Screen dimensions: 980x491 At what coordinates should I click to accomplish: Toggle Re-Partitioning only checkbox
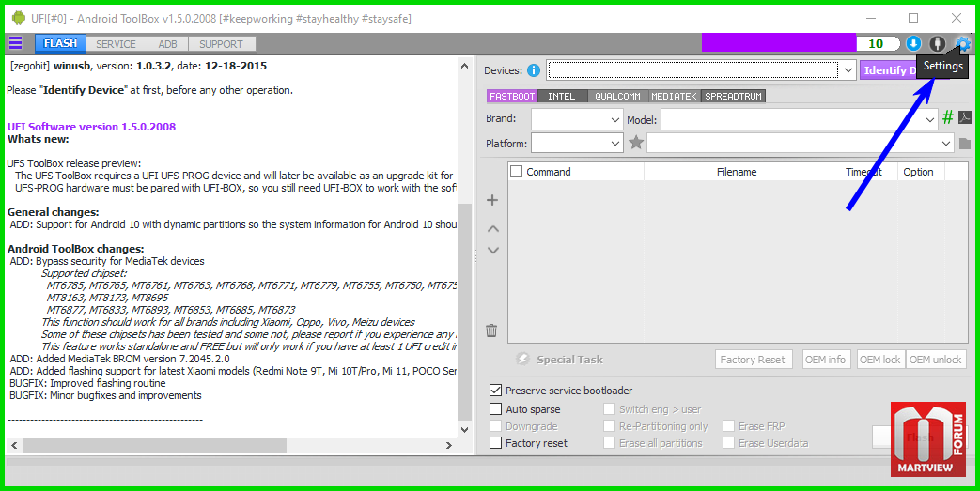610,426
